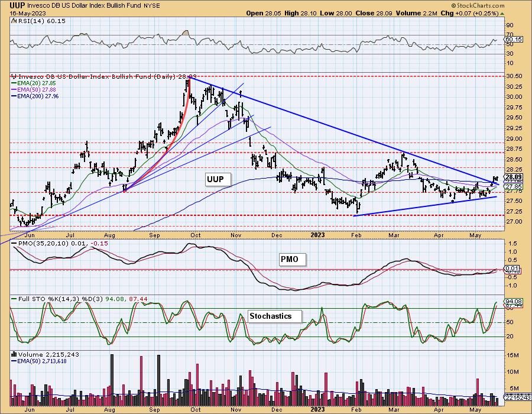This screenshot has width=532, height=414.
Task: Click the 60.15 RSI value tag on the axis
Action: (513, 40)
